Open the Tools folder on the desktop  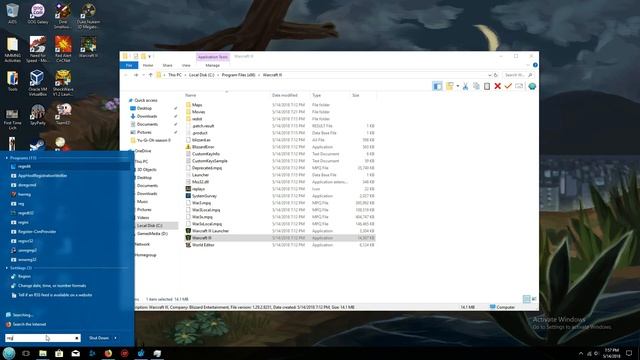click(12, 81)
